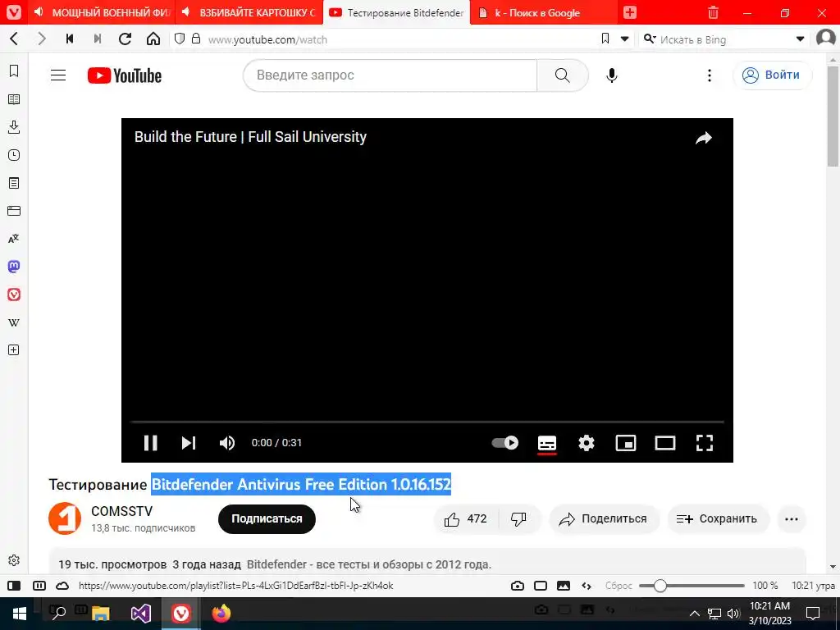Dislike the video

tap(518, 518)
